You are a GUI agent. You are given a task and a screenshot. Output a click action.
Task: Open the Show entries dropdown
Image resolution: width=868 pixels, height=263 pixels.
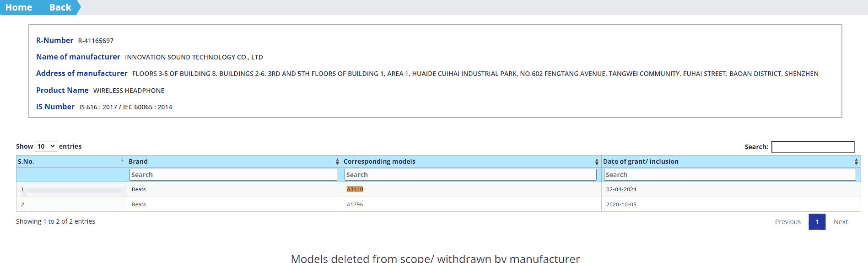pos(46,146)
